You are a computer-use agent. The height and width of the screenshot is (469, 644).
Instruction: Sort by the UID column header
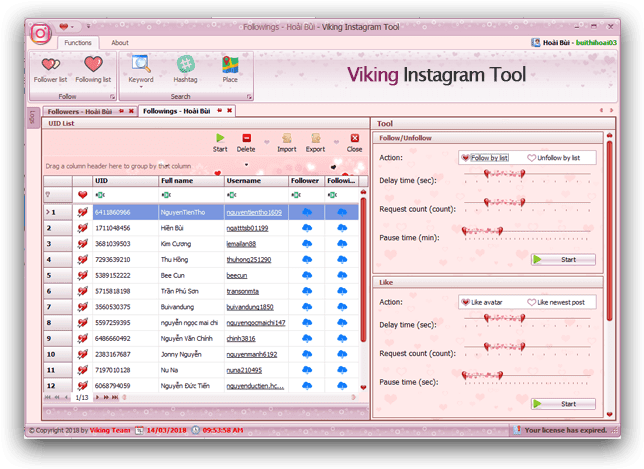(x=125, y=181)
